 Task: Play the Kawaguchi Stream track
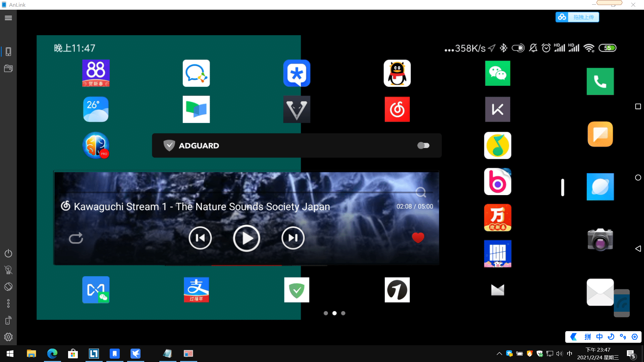click(247, 238)
